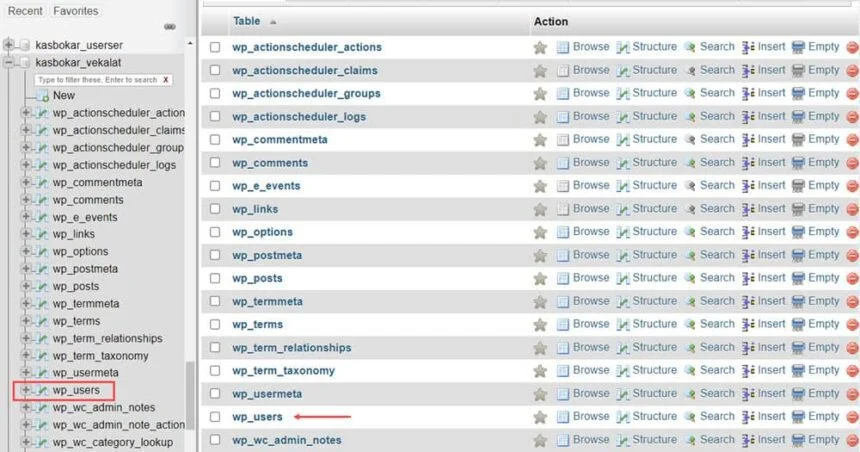Expand wp_options in the sidebar tree
The height and width of the screenshot is (452, 860).
coord(25,251)
